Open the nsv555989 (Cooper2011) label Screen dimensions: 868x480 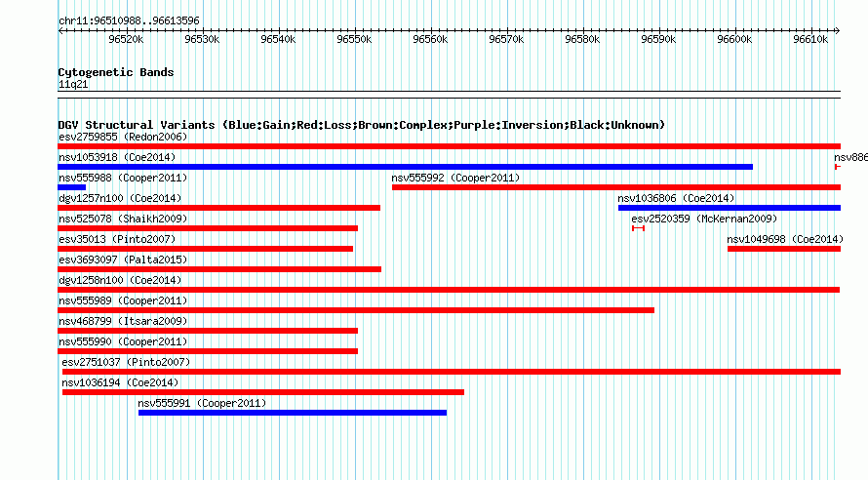(x=123, y=300)
